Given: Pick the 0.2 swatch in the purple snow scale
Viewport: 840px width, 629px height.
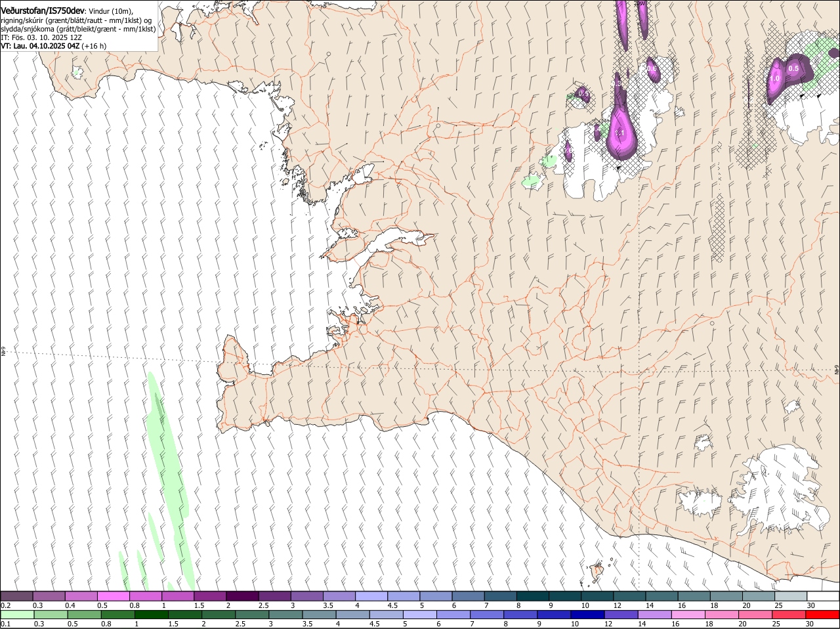Looking at the screenshot, I should [16, 596].
